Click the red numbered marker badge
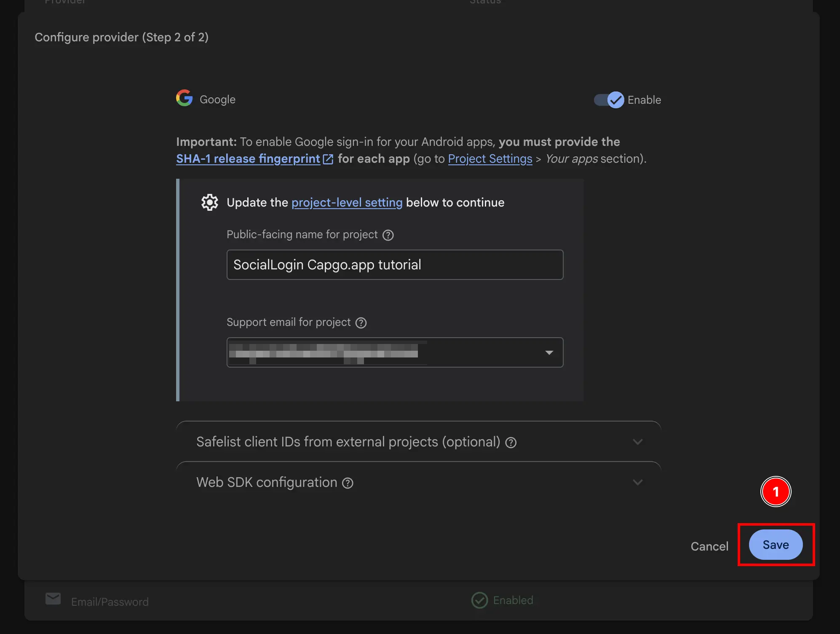Screen dimensions: 840x634 [776, 492]
